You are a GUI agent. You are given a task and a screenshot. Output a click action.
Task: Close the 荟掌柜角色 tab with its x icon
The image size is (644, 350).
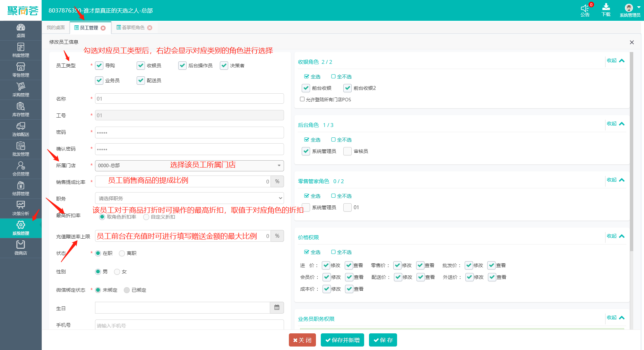pos(150,28)
